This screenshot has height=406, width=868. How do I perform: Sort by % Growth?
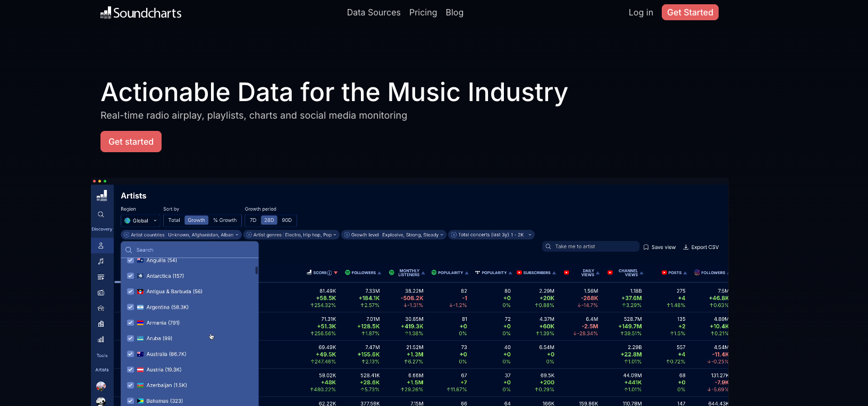click(225, 220)
